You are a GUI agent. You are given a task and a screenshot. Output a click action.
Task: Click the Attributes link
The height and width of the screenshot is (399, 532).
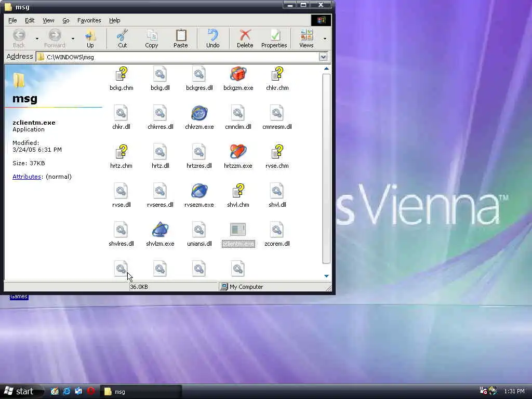(x=27, y=177)
